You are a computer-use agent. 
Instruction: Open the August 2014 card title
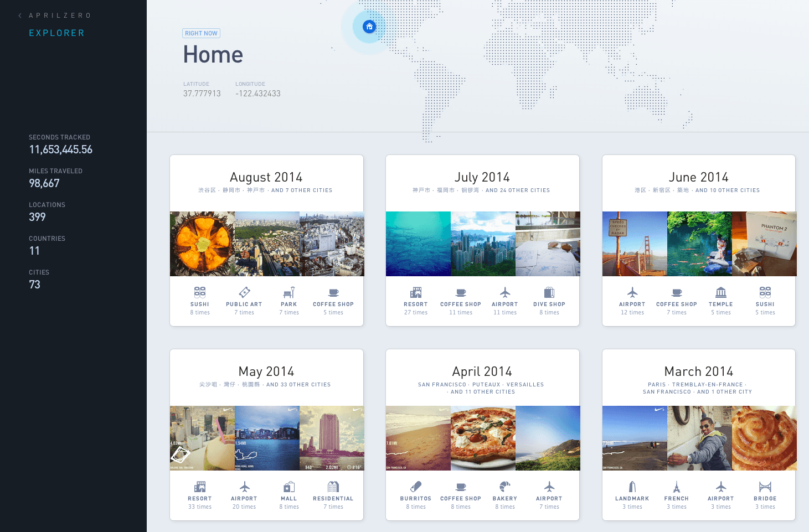pyautogui.click(x=266, y=177)
